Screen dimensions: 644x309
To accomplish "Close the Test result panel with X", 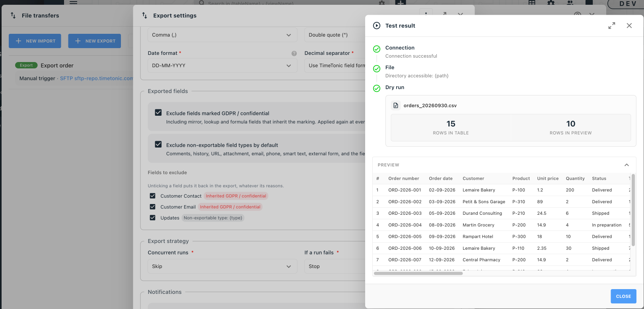I will (629, 25).
